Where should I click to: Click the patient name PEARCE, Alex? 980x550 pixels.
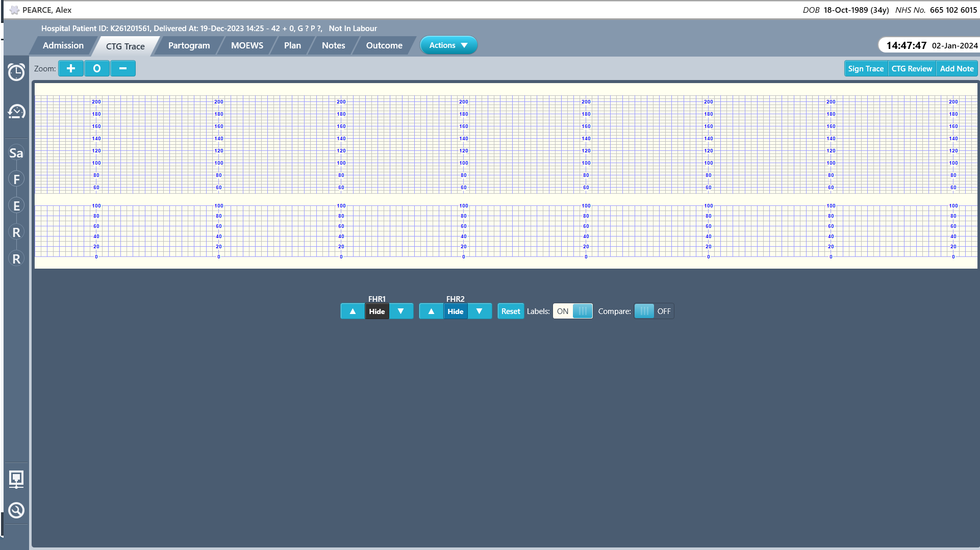coord(47,10)
